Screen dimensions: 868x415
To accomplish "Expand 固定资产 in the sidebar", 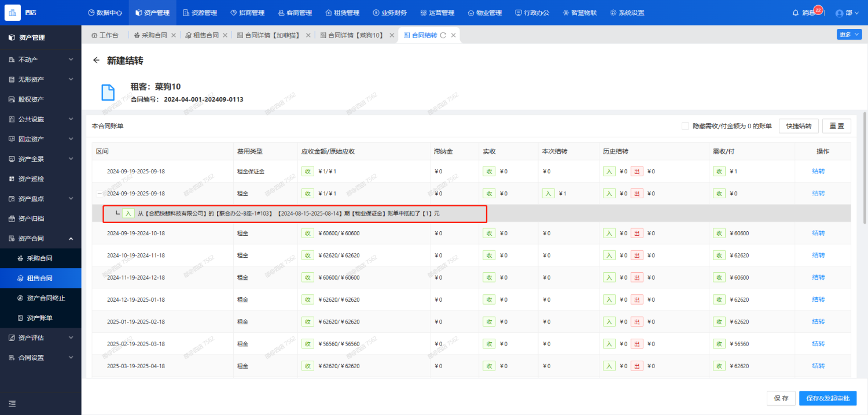I will coord(41,139).
